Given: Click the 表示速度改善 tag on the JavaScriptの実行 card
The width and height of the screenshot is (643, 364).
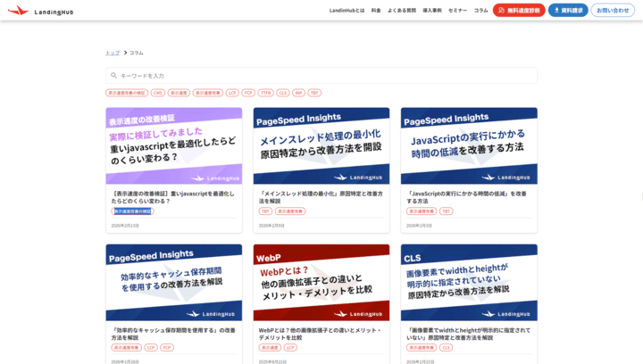Looking at the screenshot, I should pyautogui.click(x=422, y=211).
